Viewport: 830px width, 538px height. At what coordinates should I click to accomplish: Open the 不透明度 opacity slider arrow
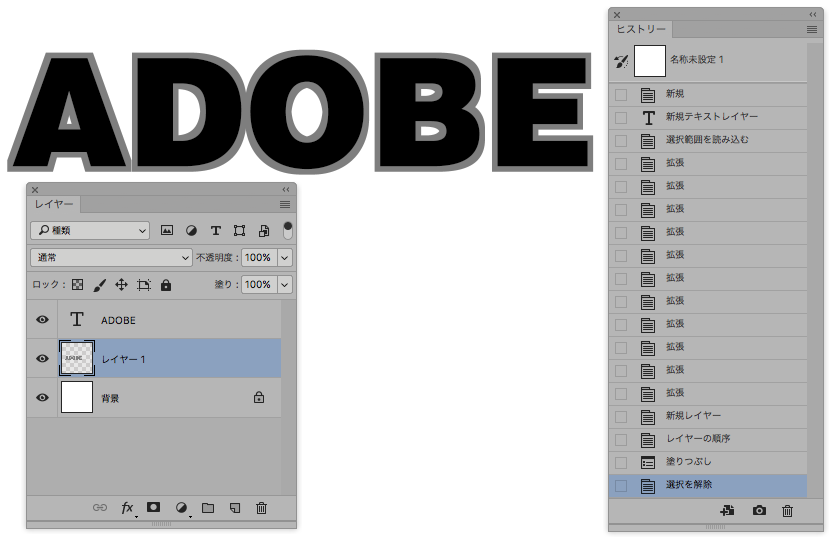click(285, 258)
